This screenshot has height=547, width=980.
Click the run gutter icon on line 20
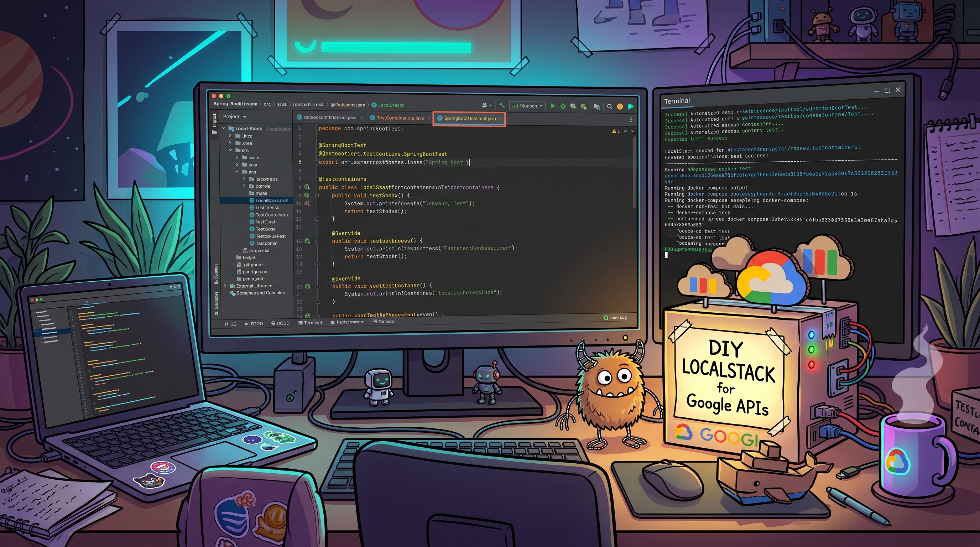307,286
